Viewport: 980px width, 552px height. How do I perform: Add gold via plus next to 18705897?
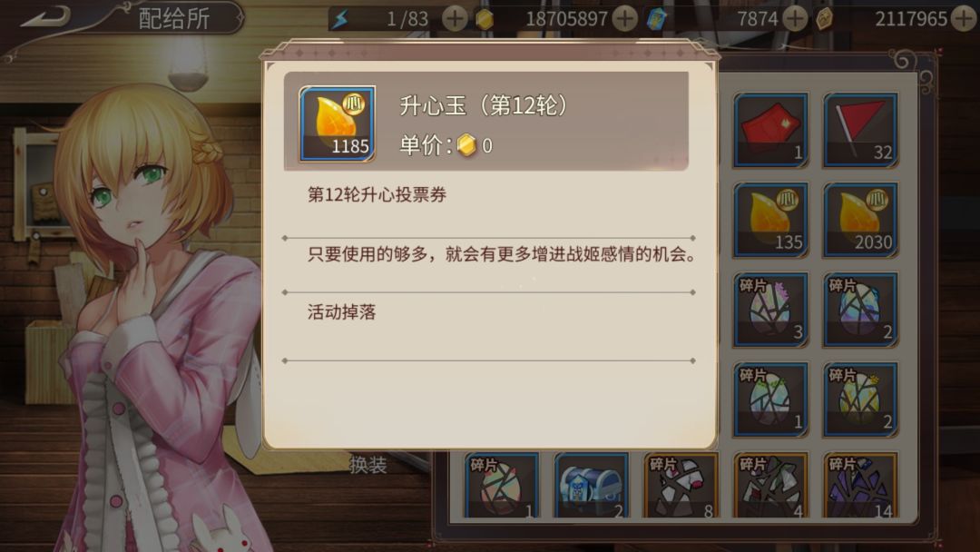pyautogui.click(x=625, y=19)
